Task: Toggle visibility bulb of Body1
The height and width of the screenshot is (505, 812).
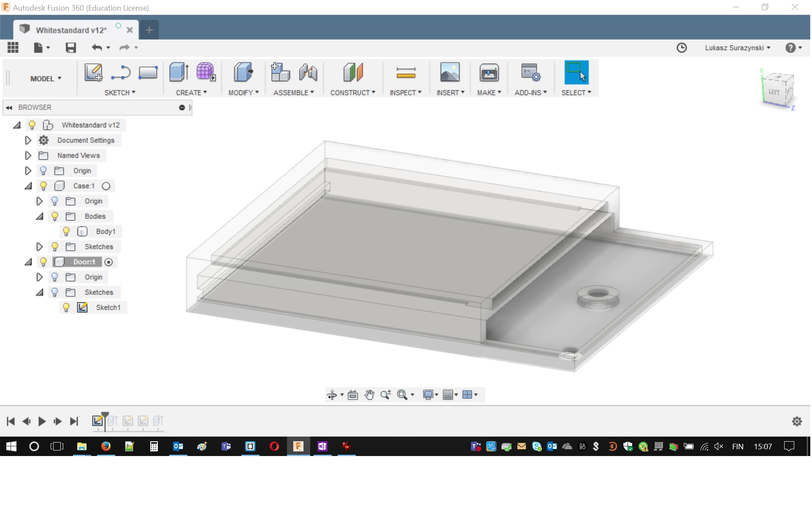Action: click(66, 232)
